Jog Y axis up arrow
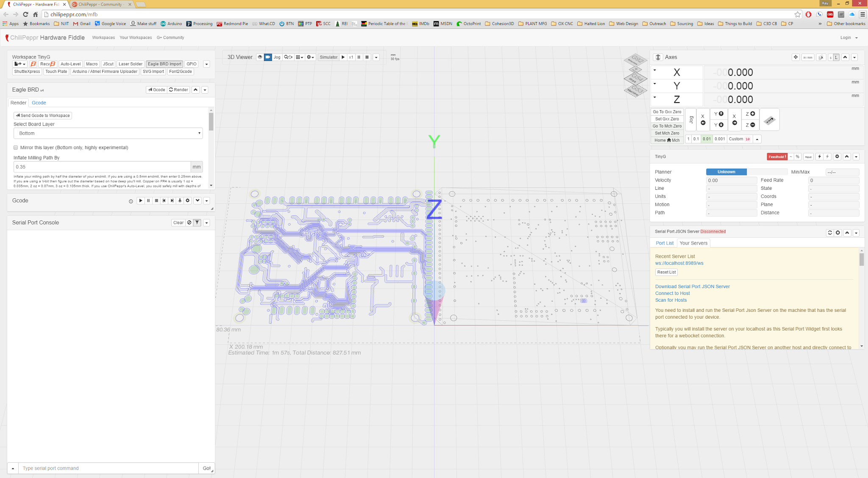Image resolution: width=868 pixels, height=478 pixels. [x=718, y=114]
